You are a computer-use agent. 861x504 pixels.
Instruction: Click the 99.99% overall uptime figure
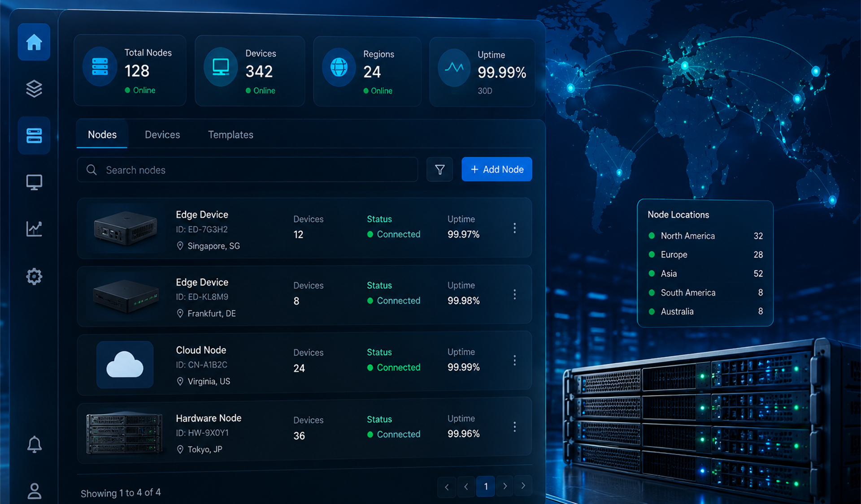pyautogui.click(x=502, y=73)
